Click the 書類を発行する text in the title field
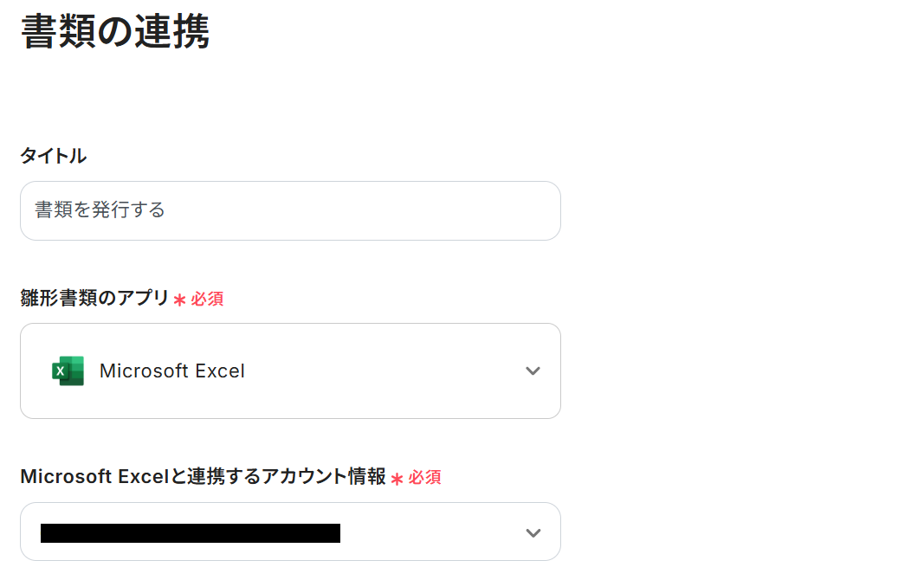This screenshot has width=924, height=580. tap(100, 210)
